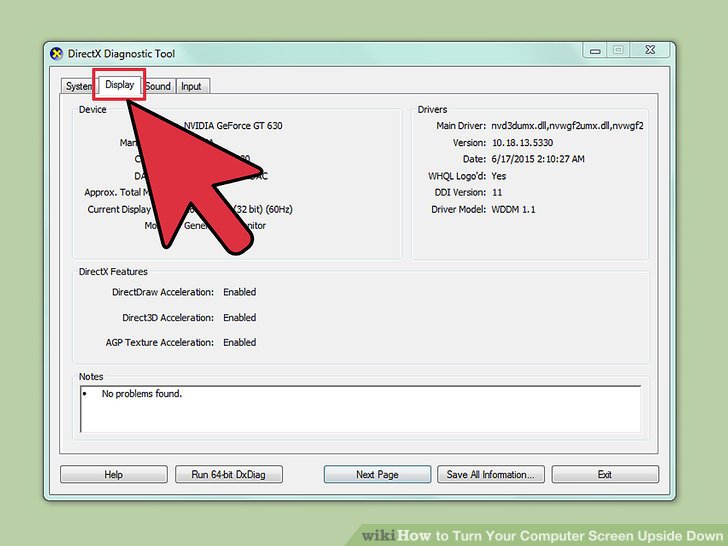Minimize the DirectX Diagnostic Tool window

(595, 50)
